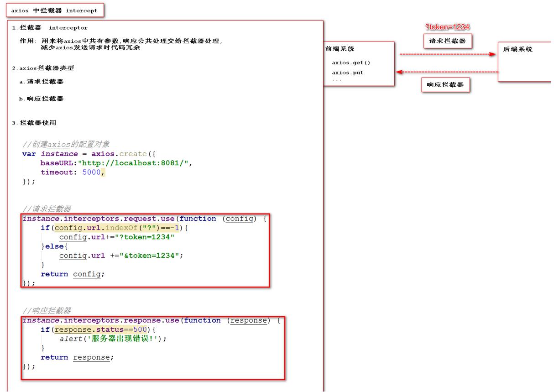Click the '后端系统' label in the diagram
This screenshot has height=392, width=554.
pos(518,49)
